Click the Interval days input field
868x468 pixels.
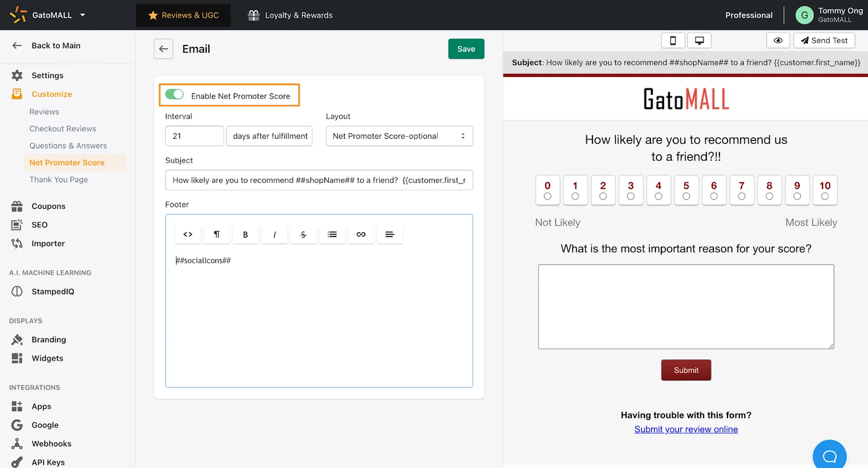tap(194, 136)
